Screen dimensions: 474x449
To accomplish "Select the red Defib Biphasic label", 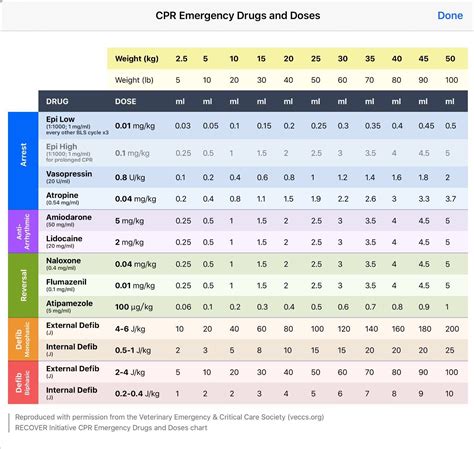I will tap(23, 382).
